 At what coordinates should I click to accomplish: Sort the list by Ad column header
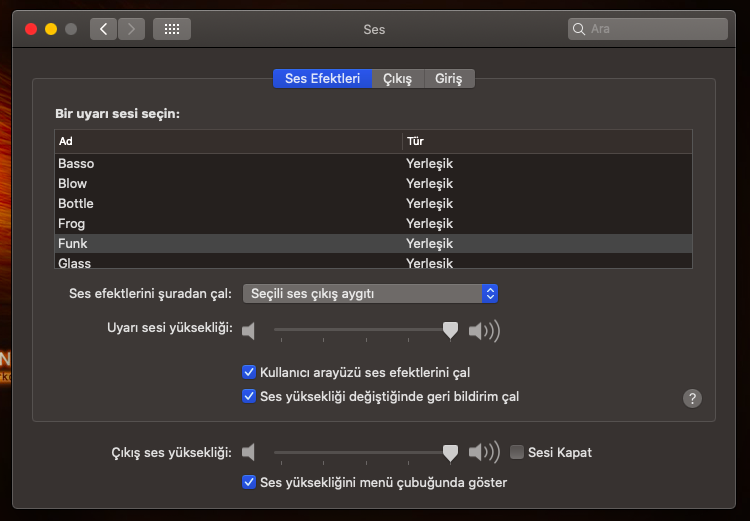click(228, 141)
